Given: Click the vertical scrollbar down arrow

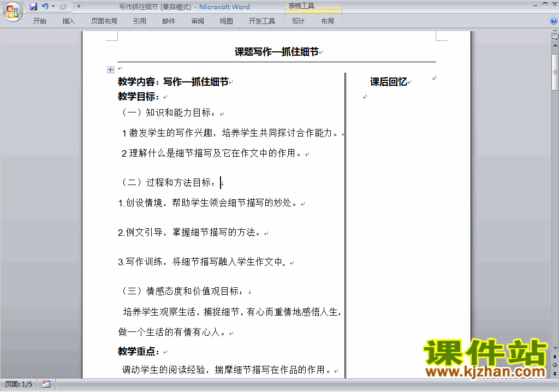Looking at the screenshot, I should pos(555,348).
